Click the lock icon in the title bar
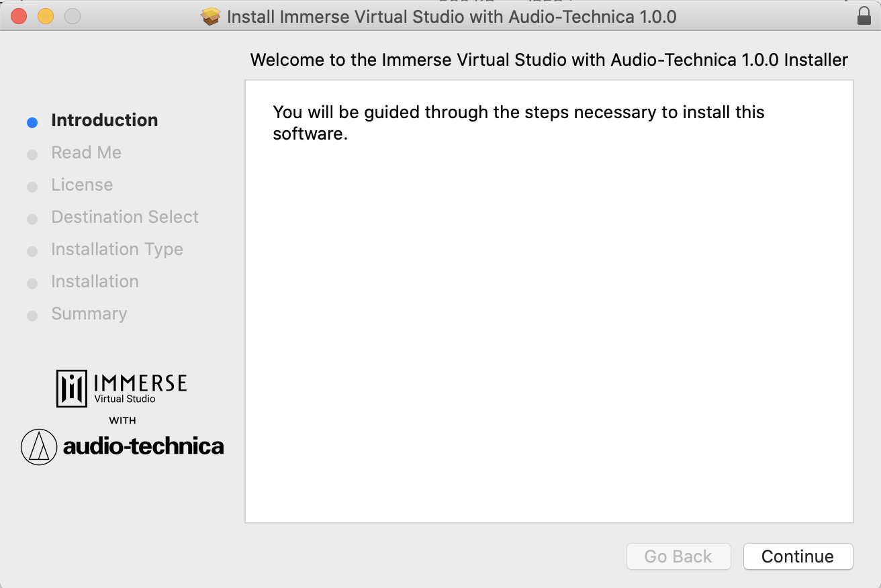Viewport: 881px width, 588px height. pyautogui.click(x=865, y=16)
